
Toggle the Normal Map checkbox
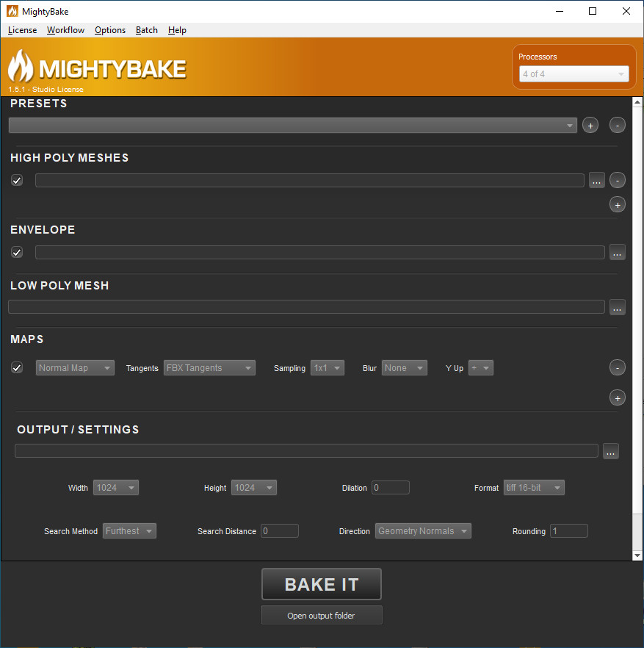click(x=17, y=368)
